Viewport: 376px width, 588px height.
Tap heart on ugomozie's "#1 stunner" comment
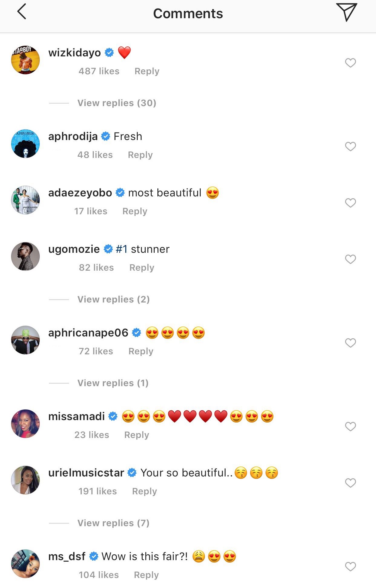click(350, 259)
